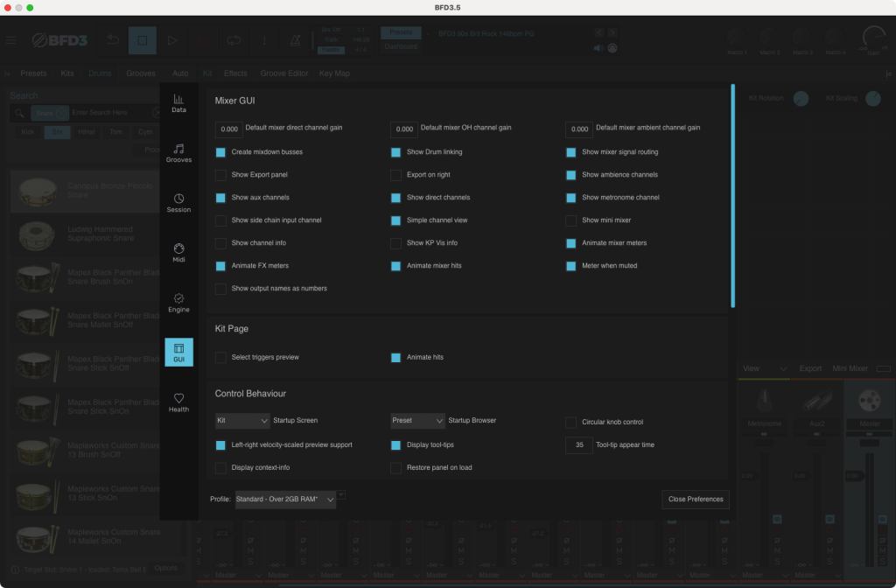
Task: Open the Engine preferences section
Action: [178, 302]
